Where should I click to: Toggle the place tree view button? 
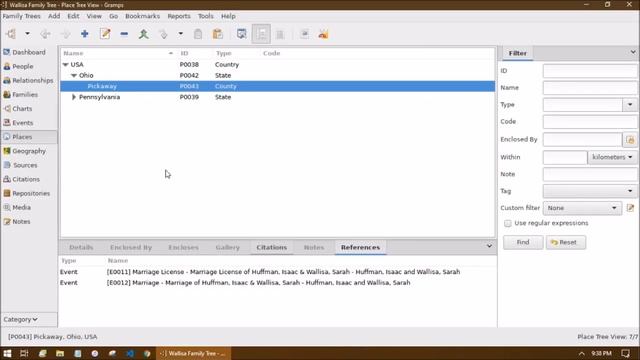(x=261, y=34)
